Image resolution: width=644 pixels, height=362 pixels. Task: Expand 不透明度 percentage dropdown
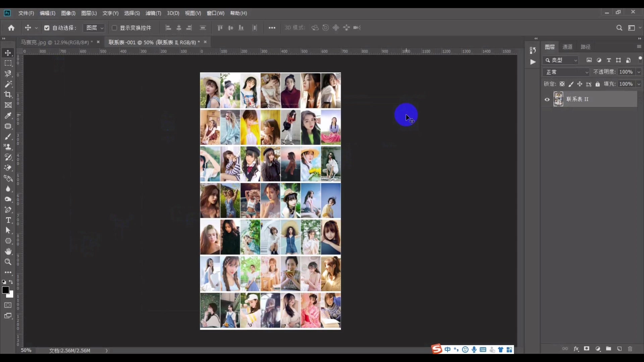[x=639, y=72]
